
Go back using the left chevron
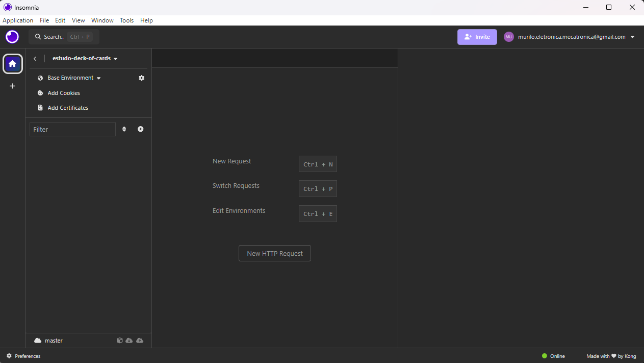coord(35,59)
